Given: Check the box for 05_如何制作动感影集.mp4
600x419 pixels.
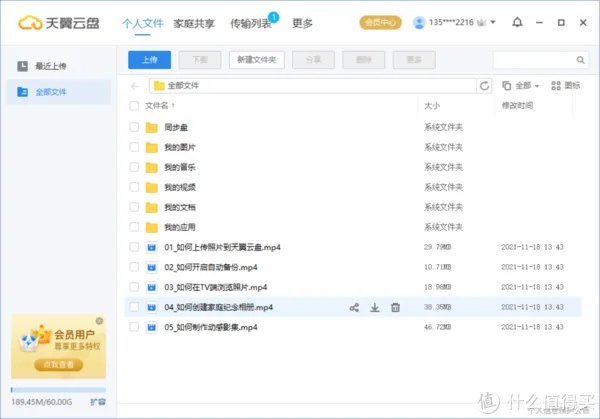Looking at the screenshot, I should click(x=134, y=327).
